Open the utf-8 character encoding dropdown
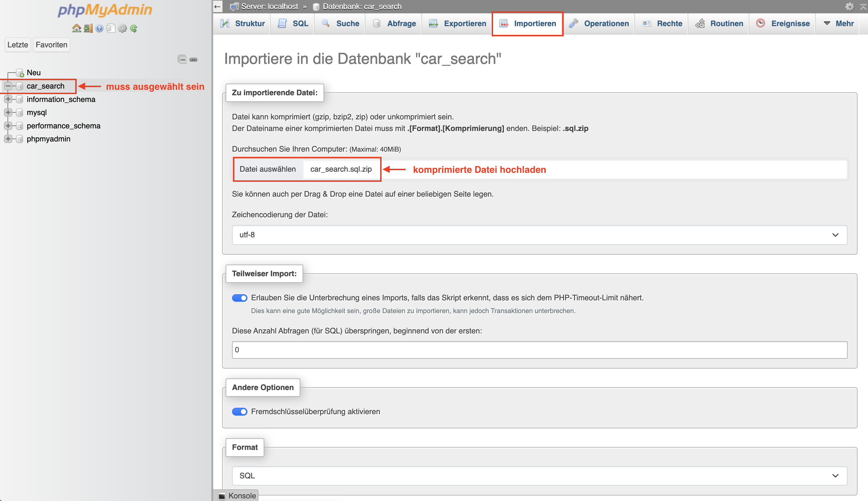The height and width of the screenshot is (501, 868). coord(539,235)
